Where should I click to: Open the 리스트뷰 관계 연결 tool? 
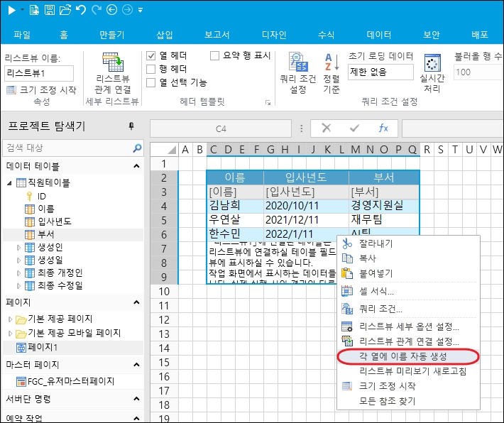[x=113, y=74]
